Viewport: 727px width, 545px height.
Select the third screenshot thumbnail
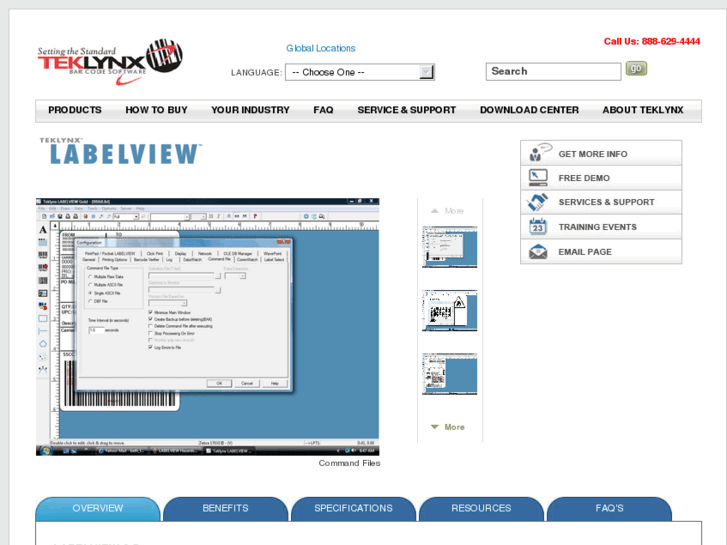point(449,374)
